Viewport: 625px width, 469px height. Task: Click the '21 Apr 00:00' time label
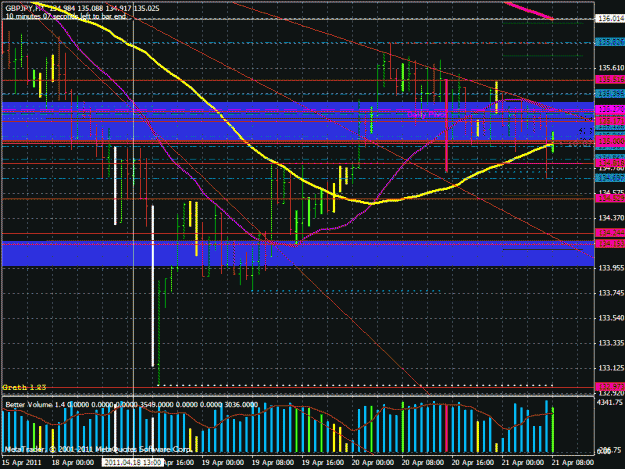pyautogui.click(x=523, y=463)
